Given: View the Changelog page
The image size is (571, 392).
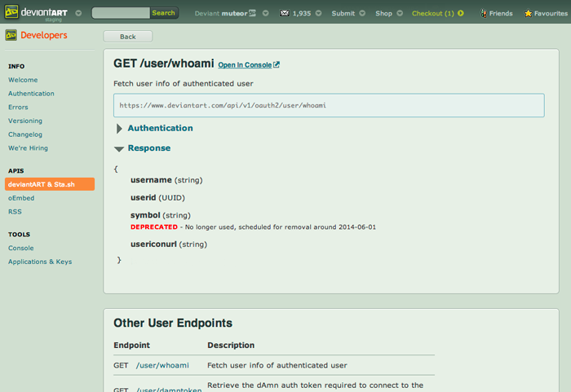Looking at the screenshot, I should click(x=25, y=134).
